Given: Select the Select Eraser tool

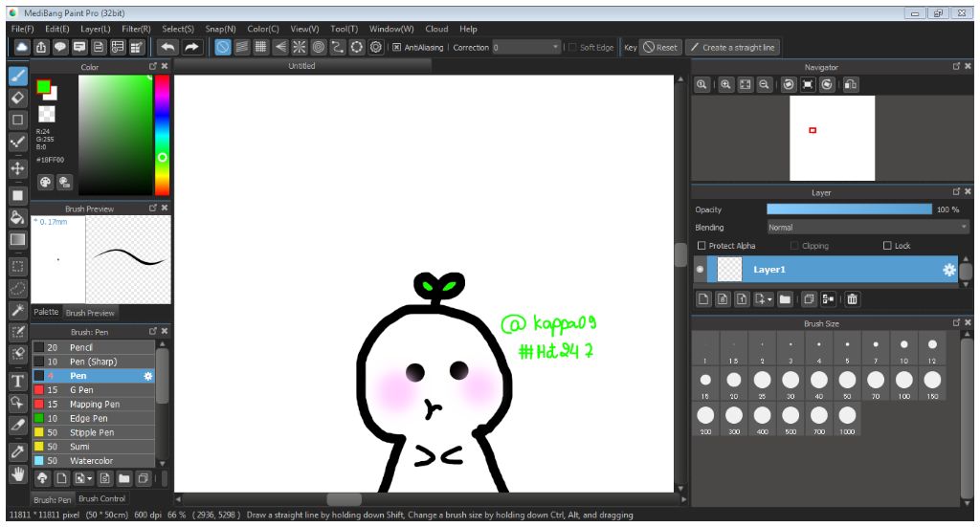Looking at the screenshot, I should click(17, 354).
